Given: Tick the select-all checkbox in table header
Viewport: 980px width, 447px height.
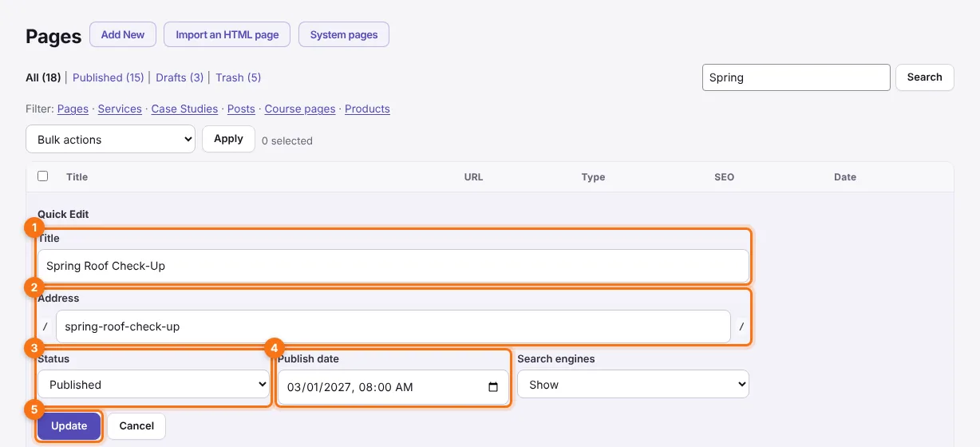Looking at the screenshot, I should tap(43, 176).
